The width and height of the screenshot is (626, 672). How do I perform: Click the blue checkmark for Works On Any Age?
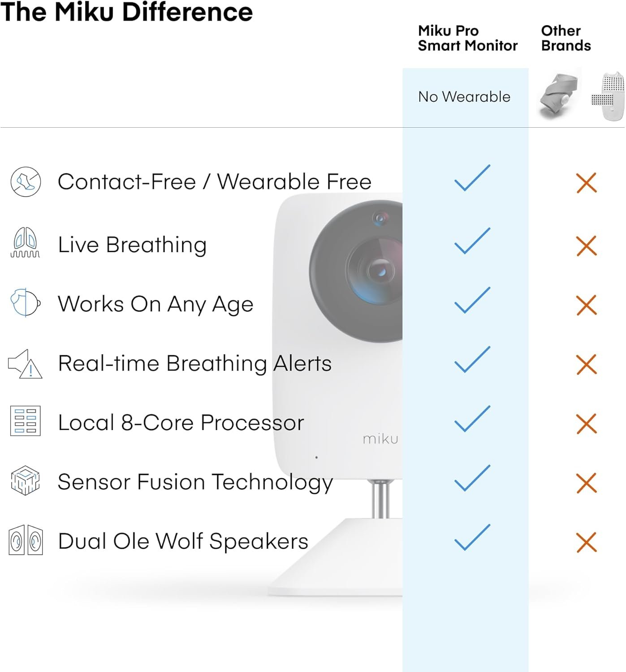[472, 300]
